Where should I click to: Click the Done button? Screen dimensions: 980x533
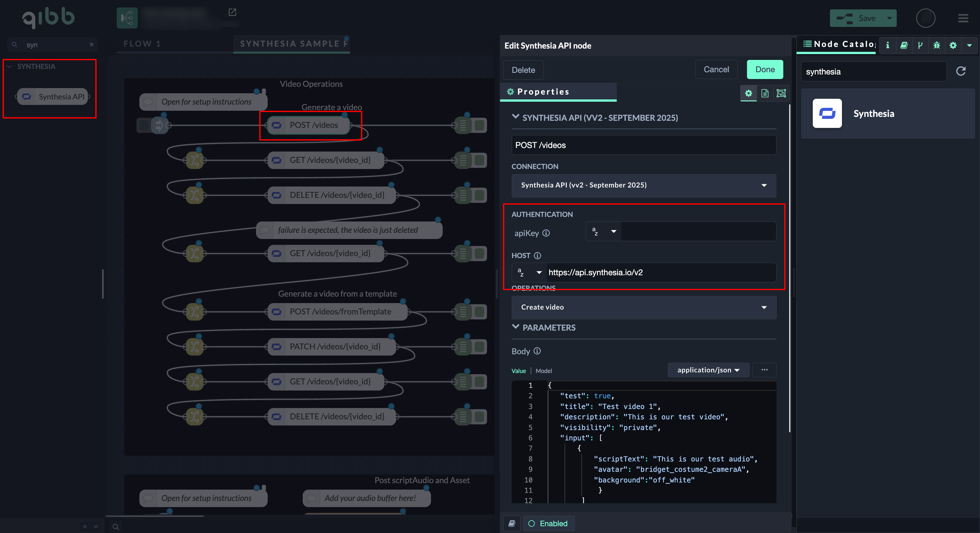click(x=765, y=69)
